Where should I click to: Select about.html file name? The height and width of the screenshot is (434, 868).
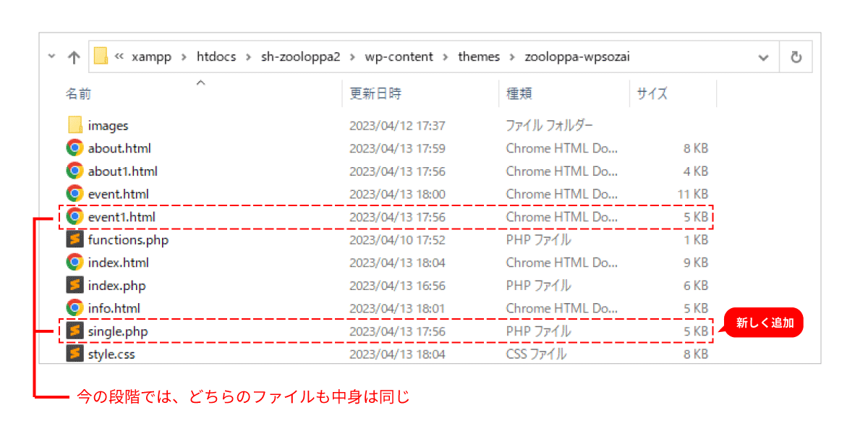click(x=119, y=148)
